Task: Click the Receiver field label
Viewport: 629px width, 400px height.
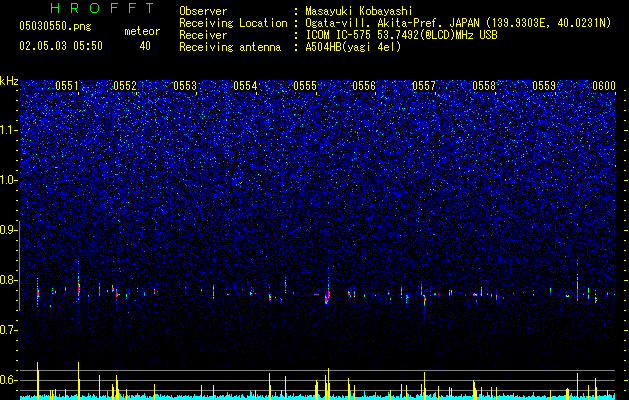Action: tap(203, 35)
